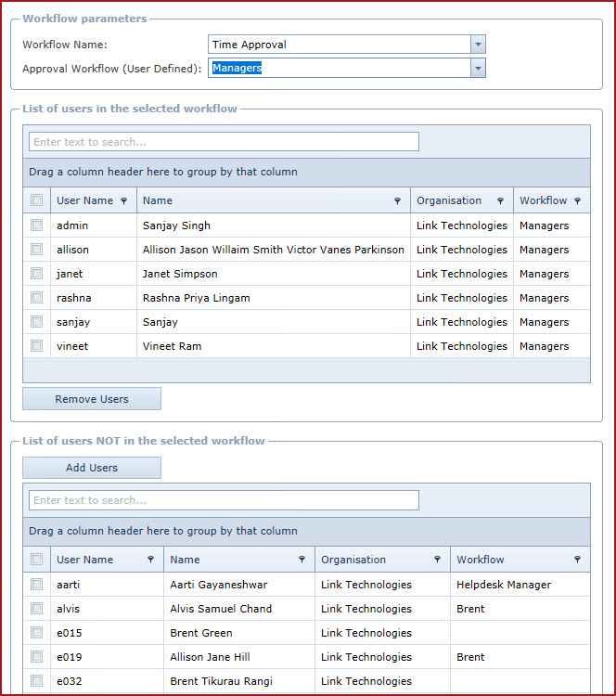This screenshot has height=696, width=616.
Task: Open the Workflow Name dropdown arrow
Action: pos(478,45)
